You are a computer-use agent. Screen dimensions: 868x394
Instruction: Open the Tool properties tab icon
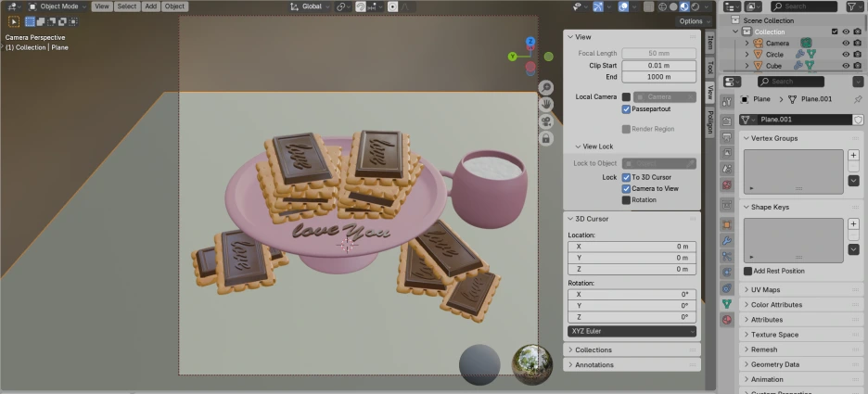tap(727, 101)
